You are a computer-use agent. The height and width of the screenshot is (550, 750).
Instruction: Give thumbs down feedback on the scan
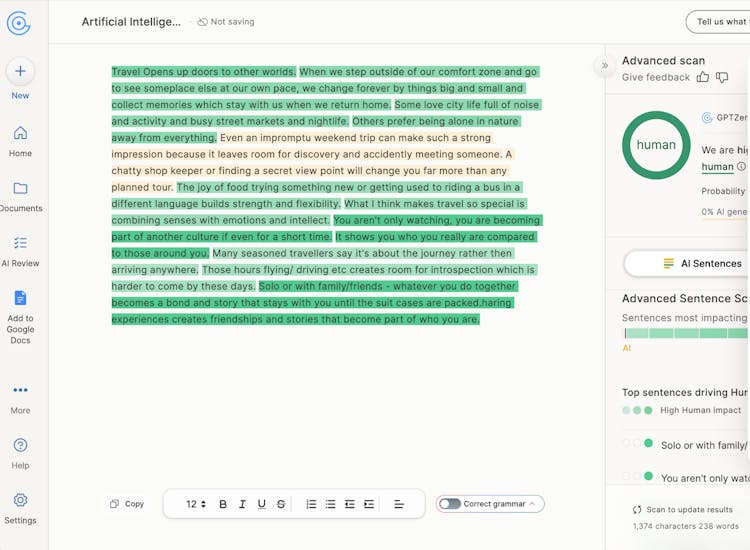(x=723, y=77)
